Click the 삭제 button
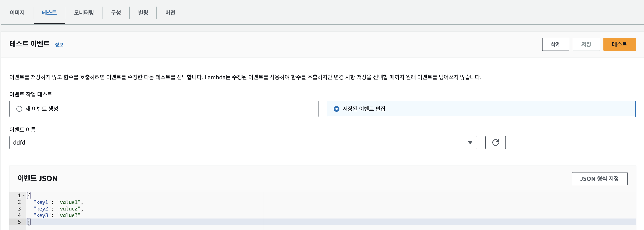 click(x=555, y=44)
